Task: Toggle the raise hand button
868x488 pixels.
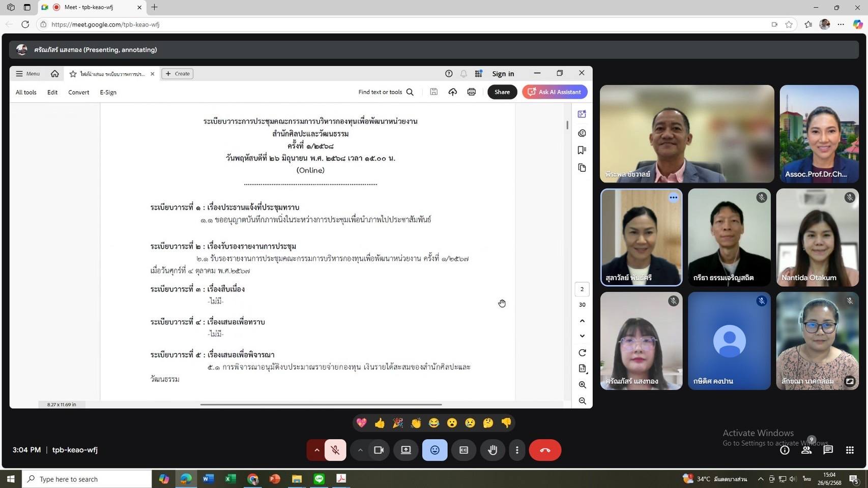Action: pos(493,450)
